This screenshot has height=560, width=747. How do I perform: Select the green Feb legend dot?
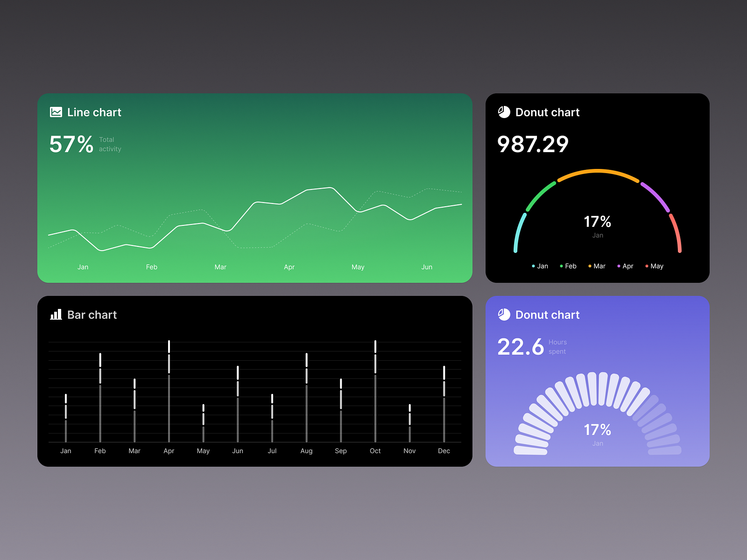coord(562,266)
